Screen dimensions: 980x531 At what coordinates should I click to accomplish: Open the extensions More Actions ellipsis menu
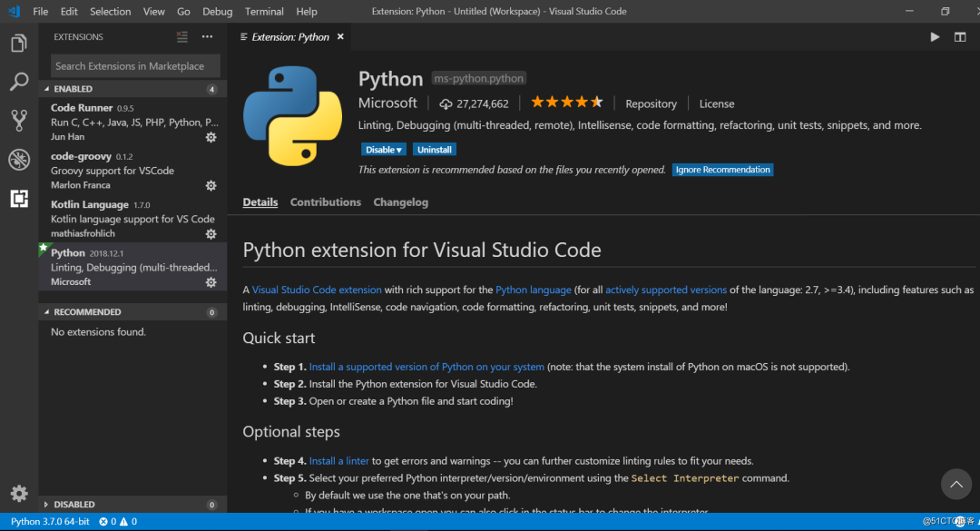[208, 37]
